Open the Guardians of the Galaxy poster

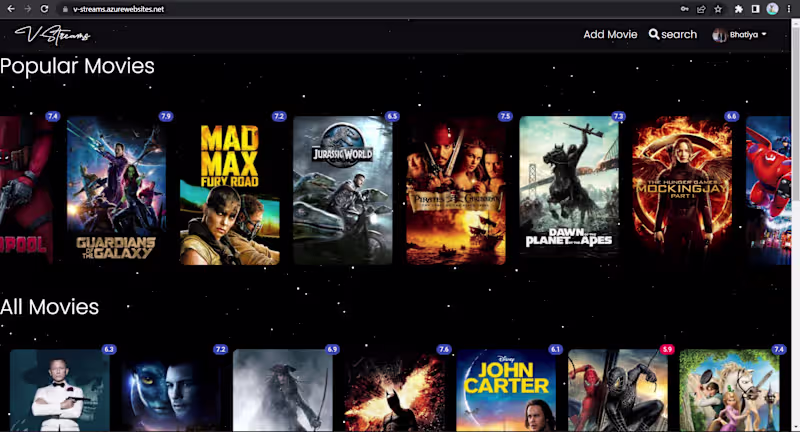[x=116, y=190]
